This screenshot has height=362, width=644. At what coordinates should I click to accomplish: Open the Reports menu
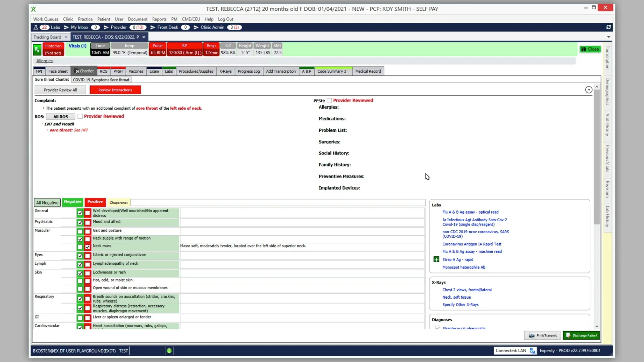pyautogui.click(x=159, y=19)
